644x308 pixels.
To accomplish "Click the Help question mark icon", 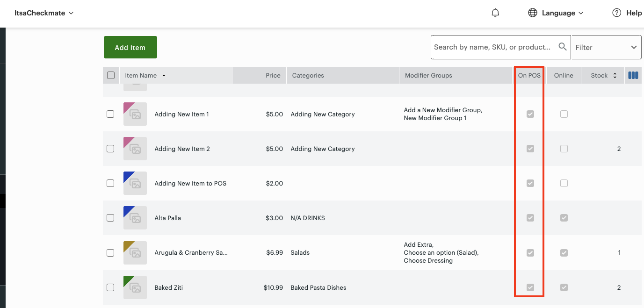I will pos(616,13).
